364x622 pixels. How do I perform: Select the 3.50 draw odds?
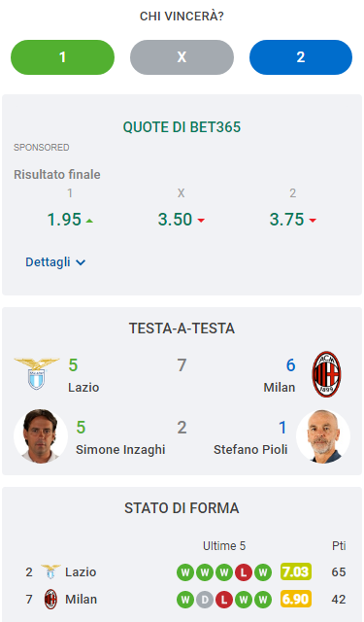pos(182,220)
